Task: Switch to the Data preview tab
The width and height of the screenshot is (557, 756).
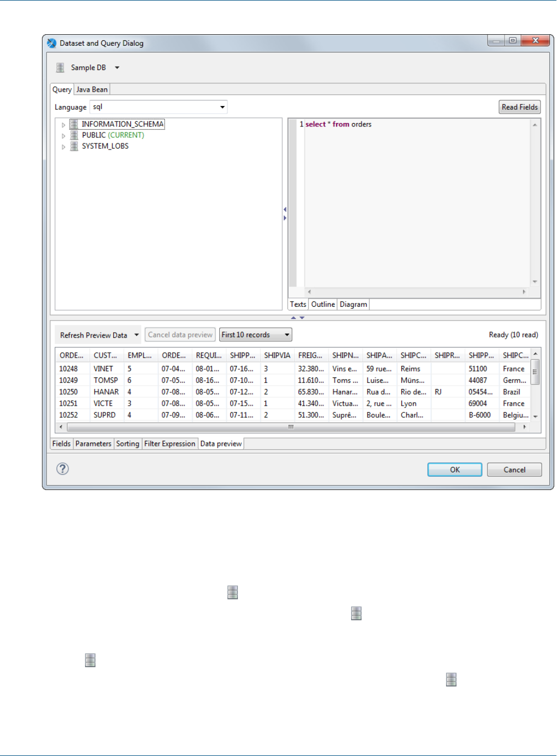Action: click(x=221, y=444)
